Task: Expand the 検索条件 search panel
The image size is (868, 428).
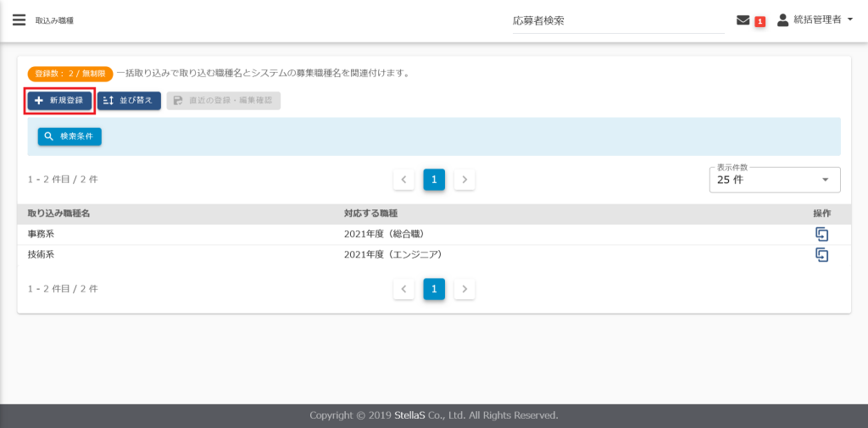Action: 70,136
